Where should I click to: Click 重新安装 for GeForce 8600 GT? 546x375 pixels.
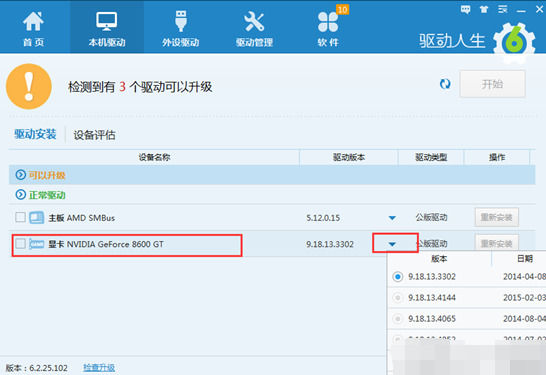pos(497,243)
